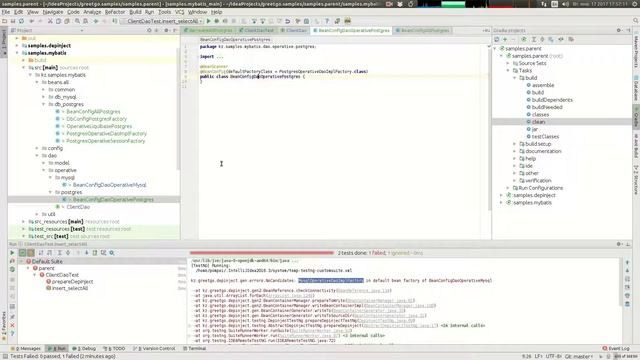Image resolution: width=640 pixels, height=360 pixels.
Task: Collapse the db_postgres package node
Action: [44, 104]
